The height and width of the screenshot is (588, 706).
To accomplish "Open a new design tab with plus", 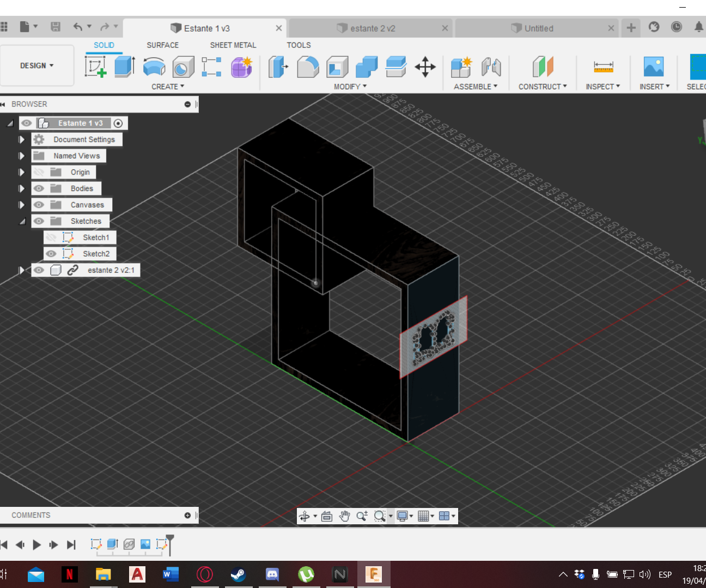I will click(x=631, y=28).
